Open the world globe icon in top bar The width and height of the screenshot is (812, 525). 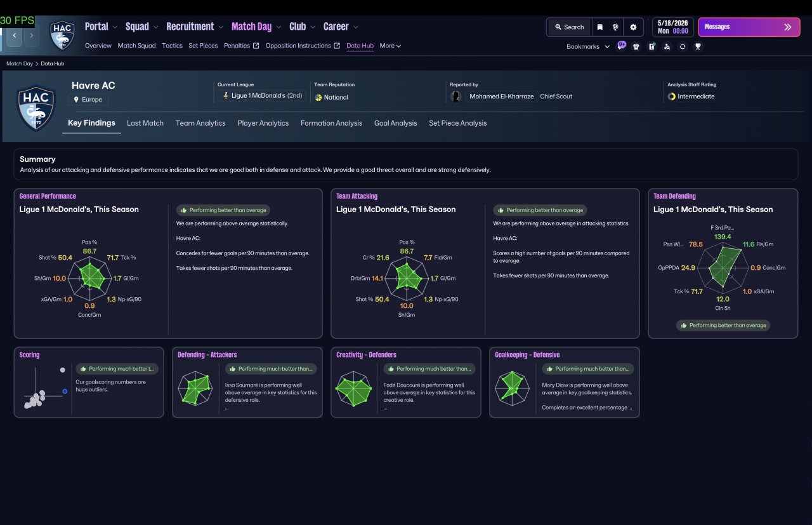pyautogui.click(x=615, y=27)
